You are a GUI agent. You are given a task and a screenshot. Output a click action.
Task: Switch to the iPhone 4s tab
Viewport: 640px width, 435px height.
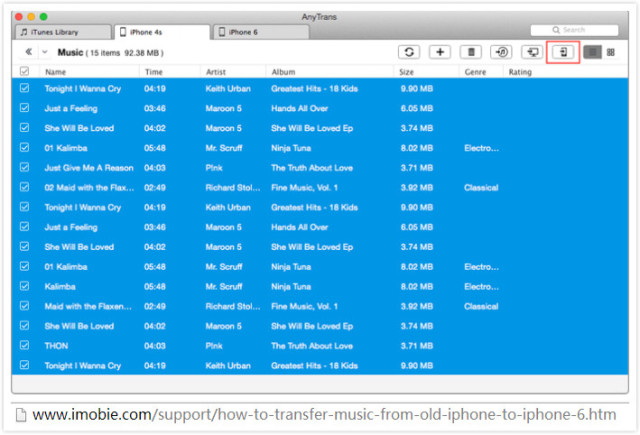pyautogui.click(x=162, y=32)
